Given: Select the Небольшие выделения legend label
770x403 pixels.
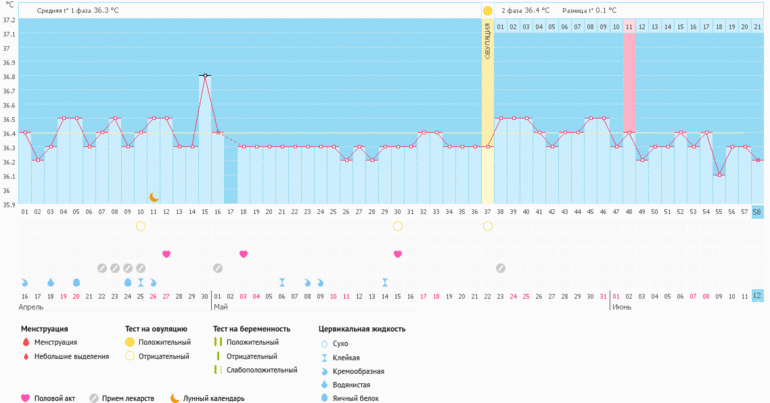Looking at the screenshot, I should coord(68,356).
